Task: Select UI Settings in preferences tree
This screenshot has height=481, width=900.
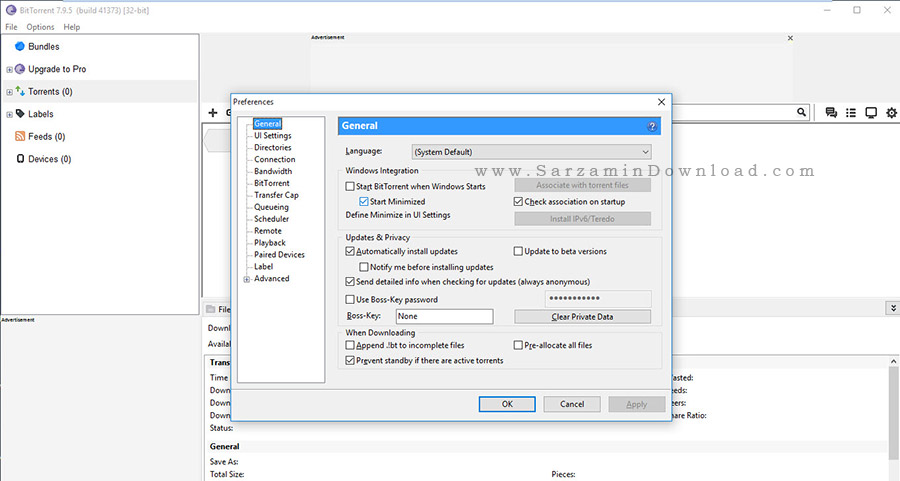Action: (x=273, y=135)
